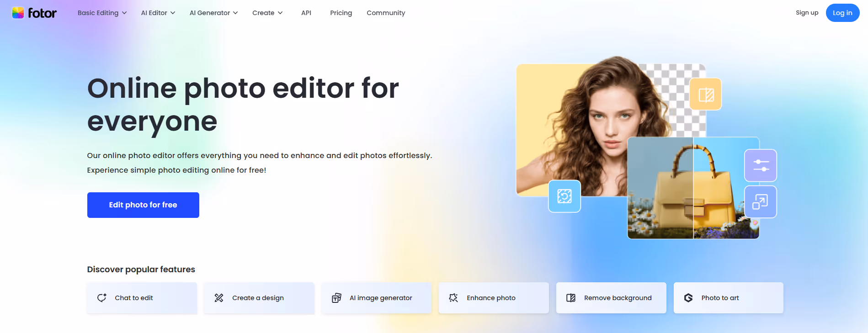868x333 pixels.
Task: Click the Create a design icon
Action: pyautogui.click(x=219, y=298)
